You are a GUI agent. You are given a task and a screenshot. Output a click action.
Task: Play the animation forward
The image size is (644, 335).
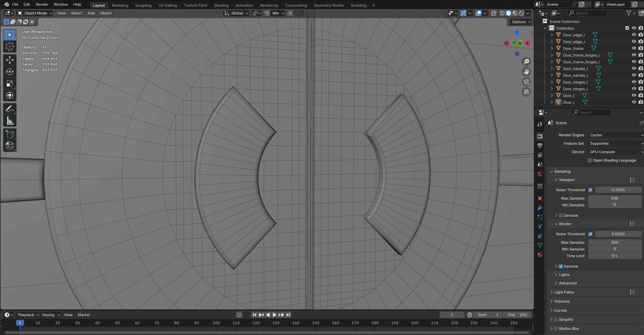tap(274, 315)
